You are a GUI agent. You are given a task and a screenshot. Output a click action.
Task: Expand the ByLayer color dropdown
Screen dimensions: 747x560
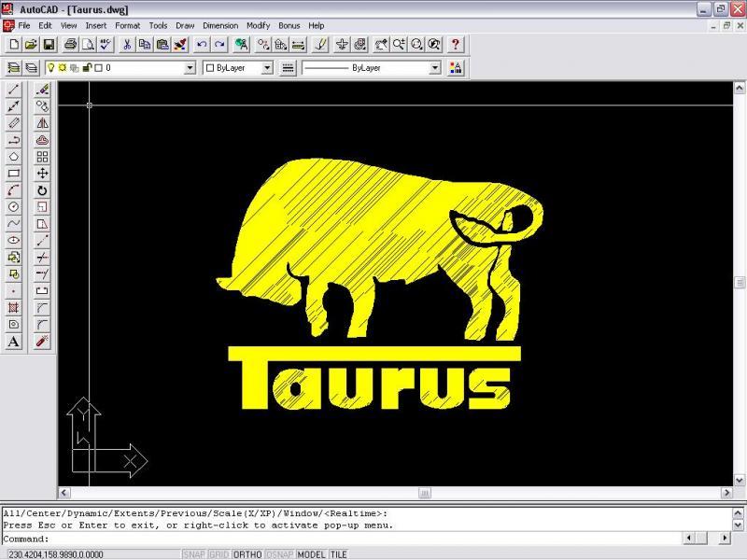click(267, 68)
